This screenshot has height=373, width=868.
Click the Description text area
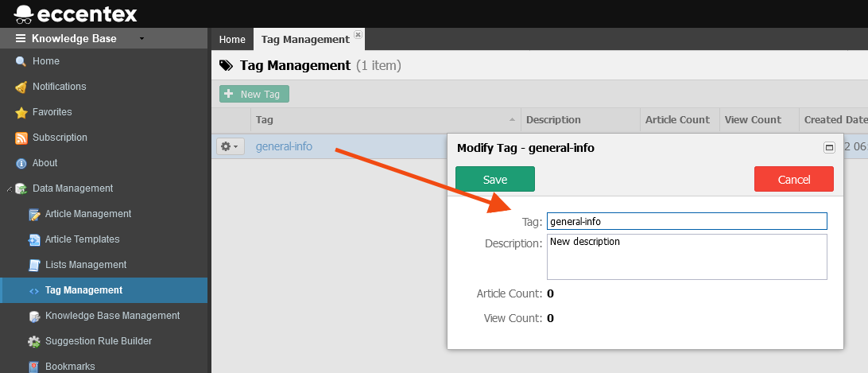click(x=687, y=256)
